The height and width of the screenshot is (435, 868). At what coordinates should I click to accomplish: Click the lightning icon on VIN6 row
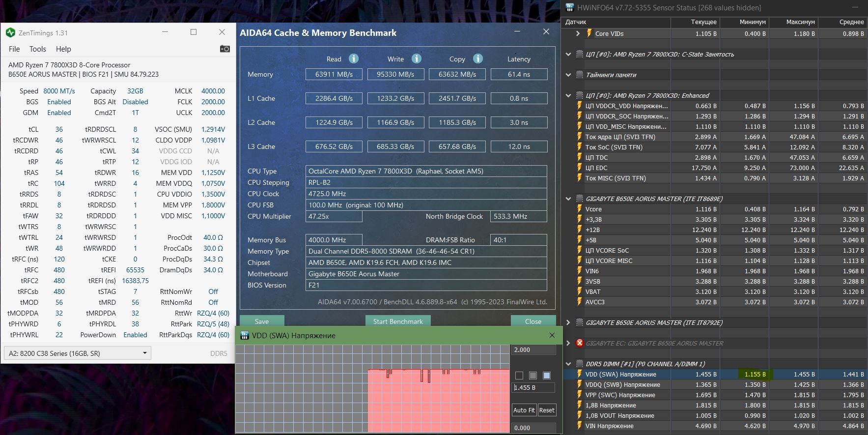580,271
